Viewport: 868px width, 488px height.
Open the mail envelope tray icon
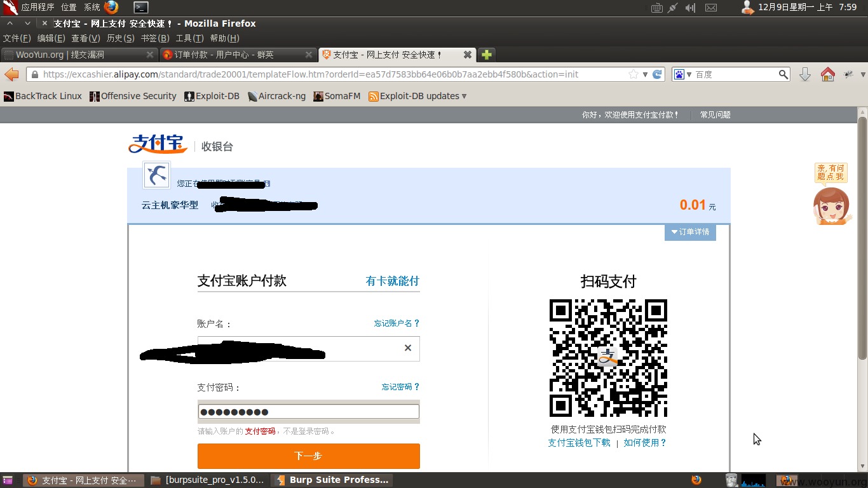711,8
